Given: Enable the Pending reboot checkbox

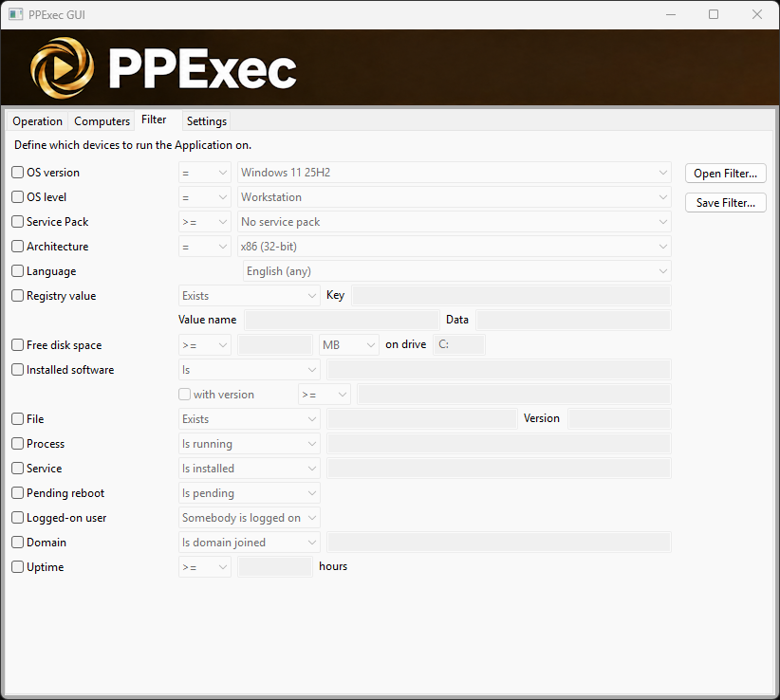Looking at the screenshot, I should 17,492.
